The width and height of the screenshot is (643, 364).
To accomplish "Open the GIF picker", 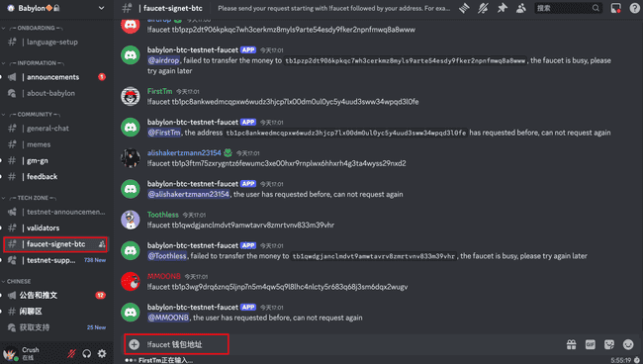I will [x=591, y=344].
